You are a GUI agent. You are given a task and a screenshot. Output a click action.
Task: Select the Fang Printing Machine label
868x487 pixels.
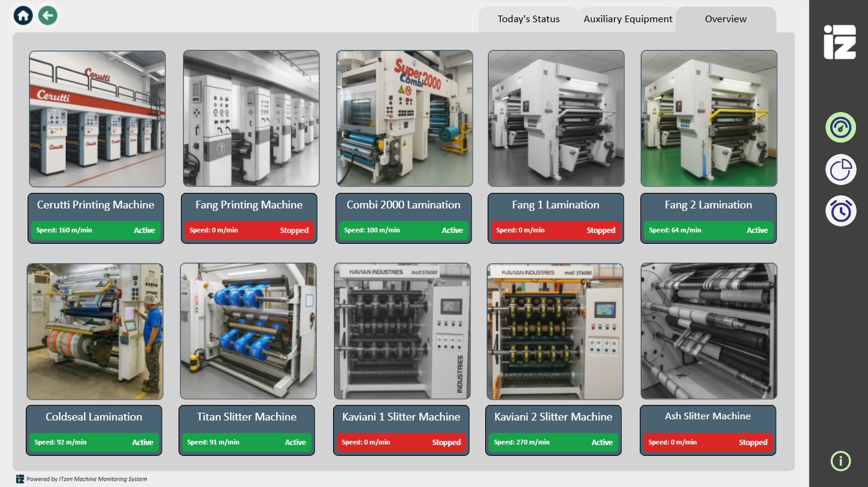249,205
